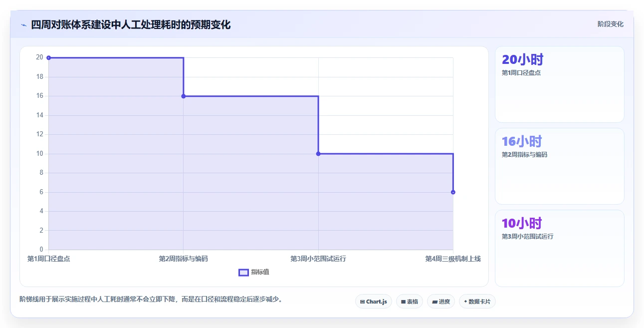Click the 第4周三级机制上线 axis label
This screenshot has width=644, height=328.
click(453, 259)
